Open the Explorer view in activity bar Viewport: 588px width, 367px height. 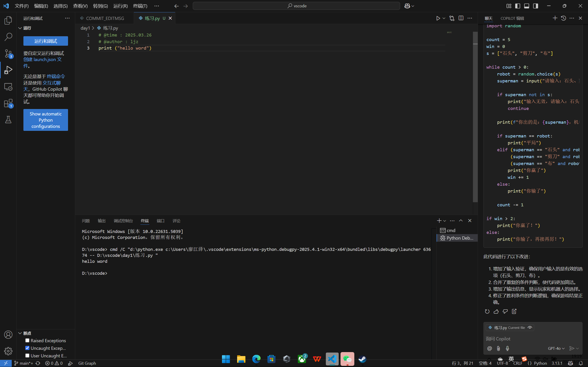click(x=8, y=20)
